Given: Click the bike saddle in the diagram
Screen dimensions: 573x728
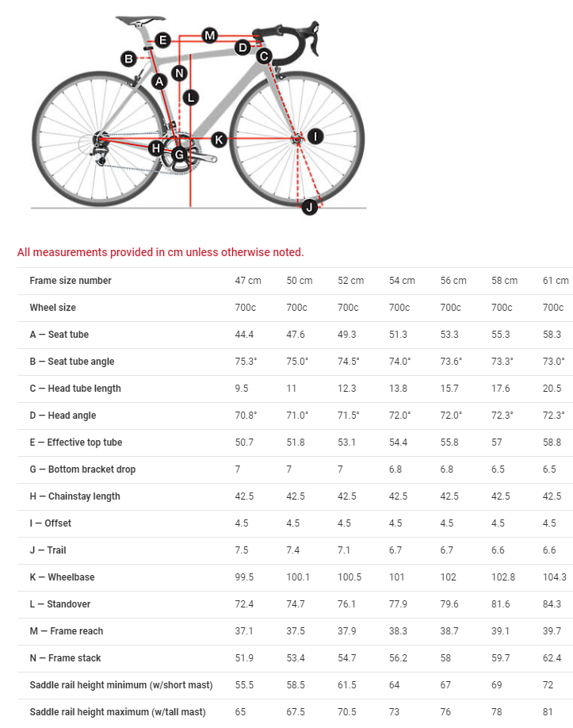Looking at the screenshot, I should 139,20.
